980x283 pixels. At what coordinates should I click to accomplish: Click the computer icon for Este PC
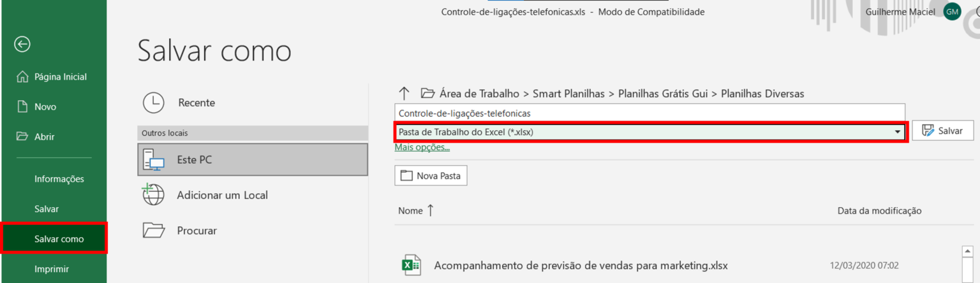(x=154, y=160)
